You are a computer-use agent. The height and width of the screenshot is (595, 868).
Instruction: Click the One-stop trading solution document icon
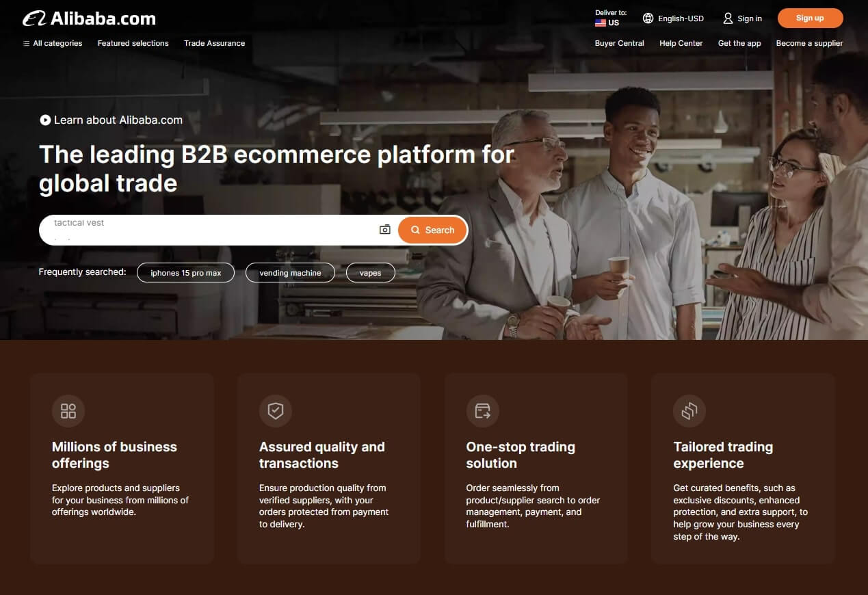482,410
